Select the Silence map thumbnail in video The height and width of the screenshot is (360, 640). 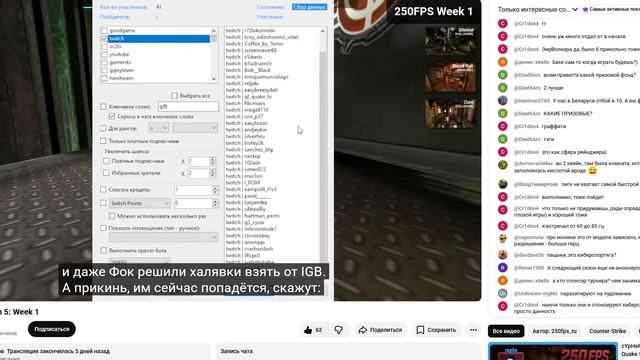450,41
